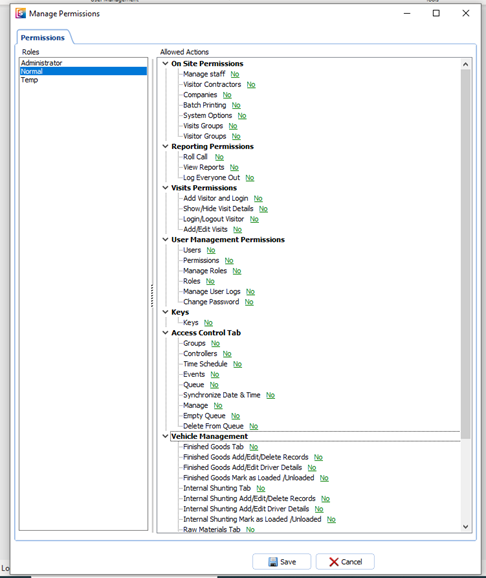
Task: Select the Keys category heading
Action: [x=180, y=312]
